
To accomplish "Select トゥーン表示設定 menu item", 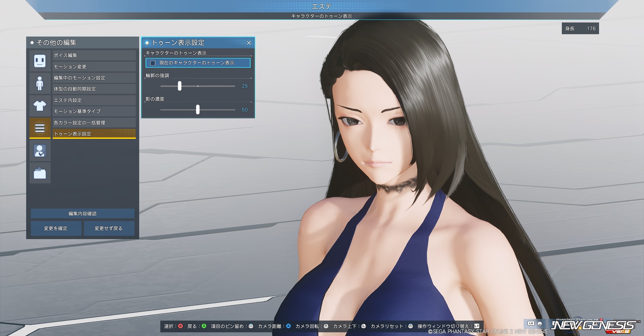I will 94,134.
